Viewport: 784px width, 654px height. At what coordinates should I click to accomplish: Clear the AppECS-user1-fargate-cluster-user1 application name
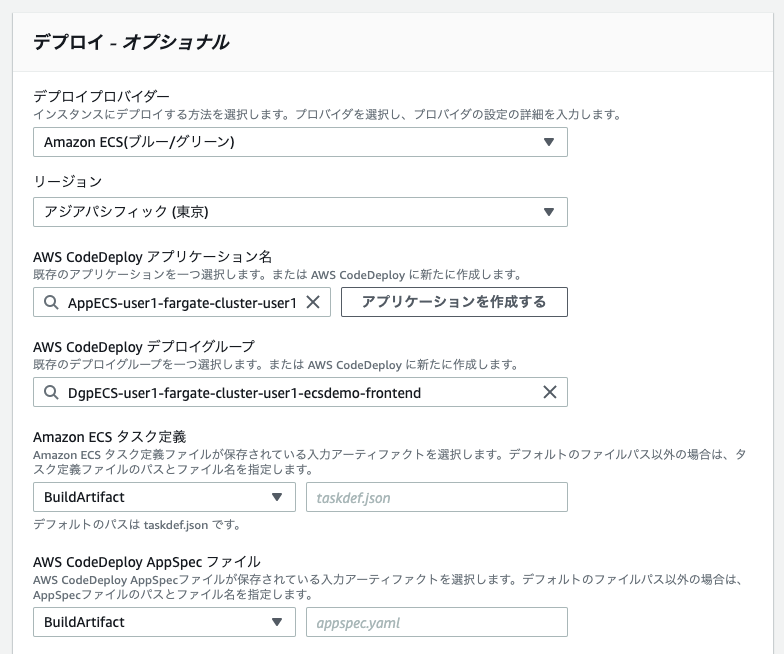(313, 302)
